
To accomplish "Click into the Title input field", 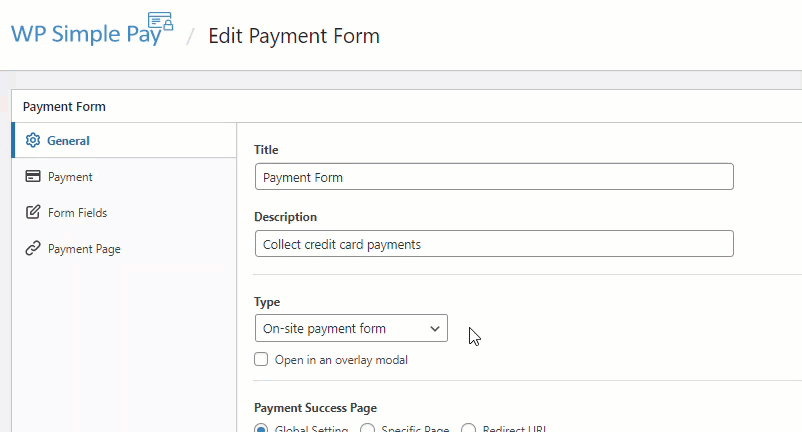I will 494,177.
